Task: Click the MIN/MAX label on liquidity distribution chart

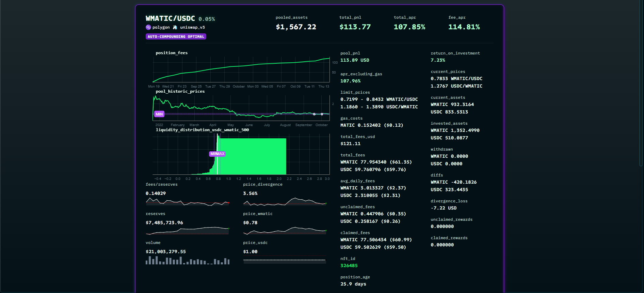Action: 217,154
